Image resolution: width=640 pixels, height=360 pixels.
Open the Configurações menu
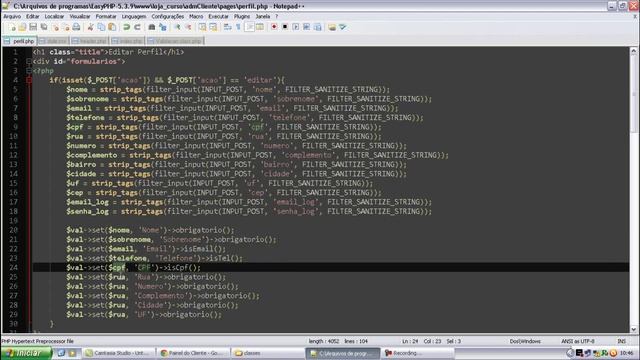click(x=168, y=16)
